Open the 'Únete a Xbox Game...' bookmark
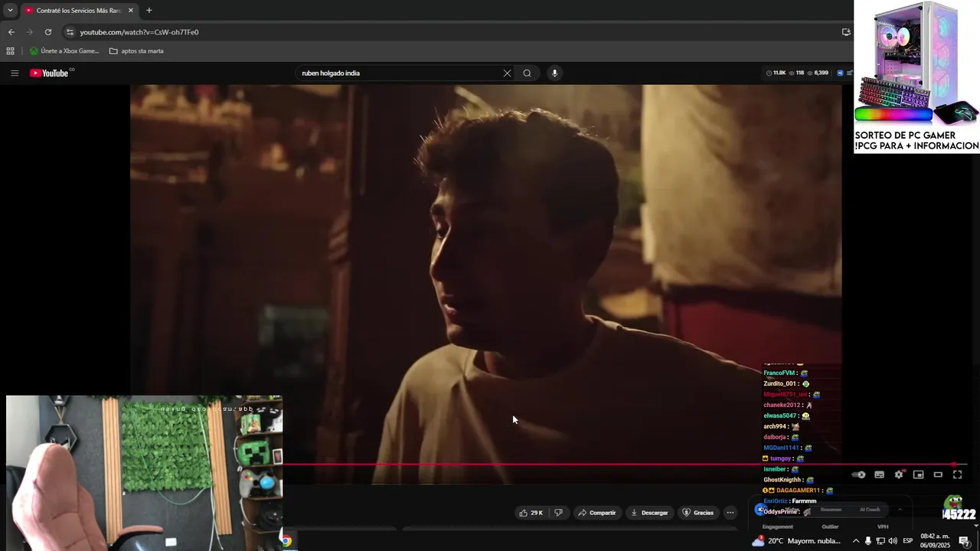The image size is (980, 551). (64, 51)
